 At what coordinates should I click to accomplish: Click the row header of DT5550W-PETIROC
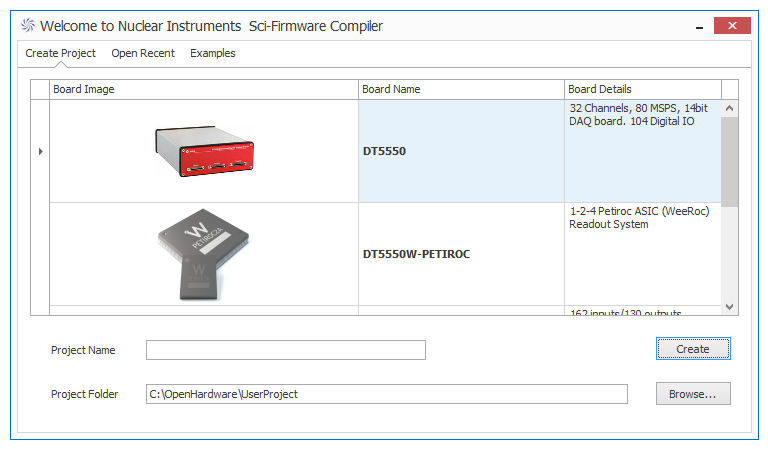(40, 254)
